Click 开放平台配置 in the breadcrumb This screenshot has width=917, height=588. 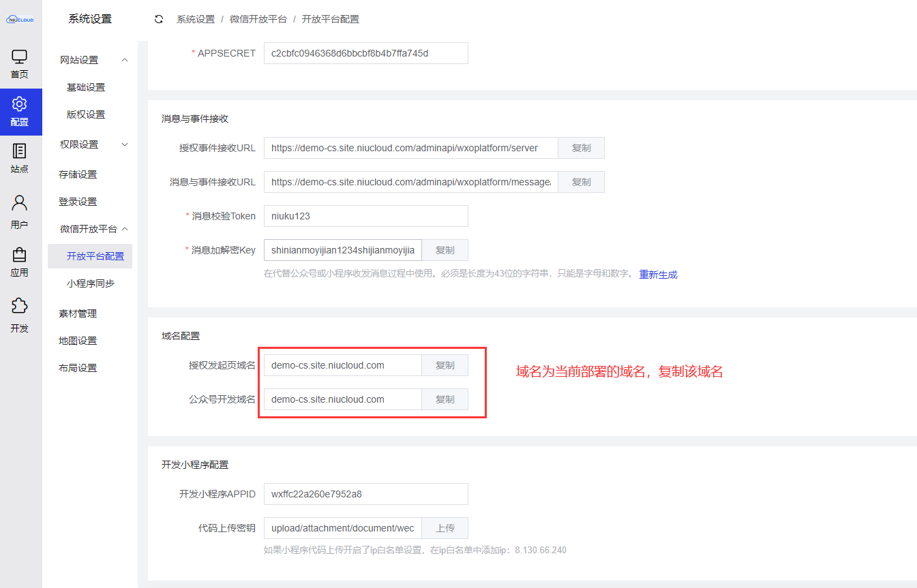[331, 19]
